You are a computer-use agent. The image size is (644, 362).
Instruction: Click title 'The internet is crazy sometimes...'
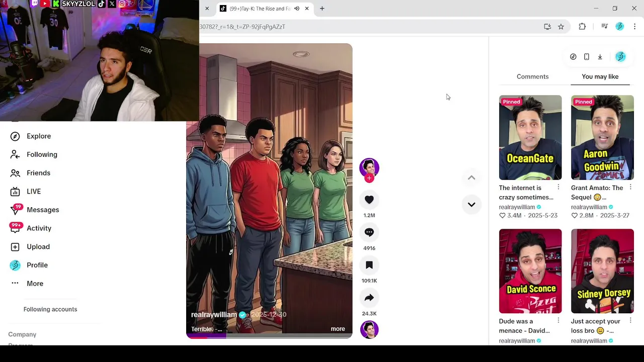click(x=526, y=193)
